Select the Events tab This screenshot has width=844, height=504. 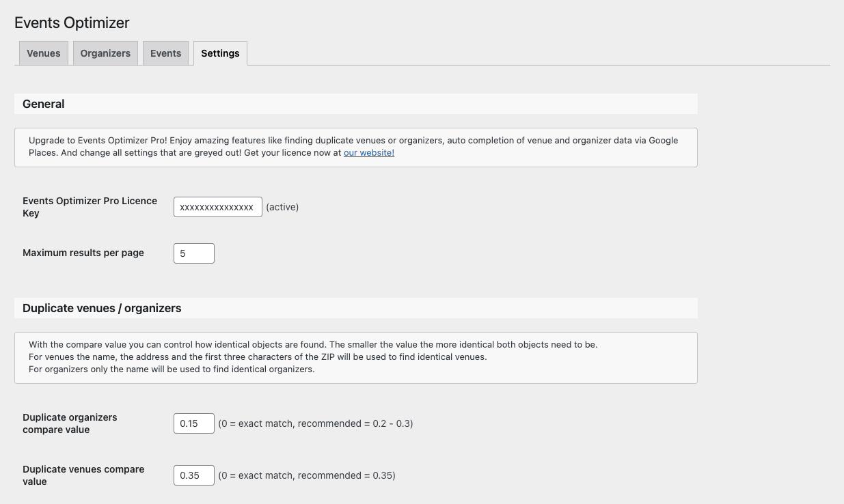point(165,53)
